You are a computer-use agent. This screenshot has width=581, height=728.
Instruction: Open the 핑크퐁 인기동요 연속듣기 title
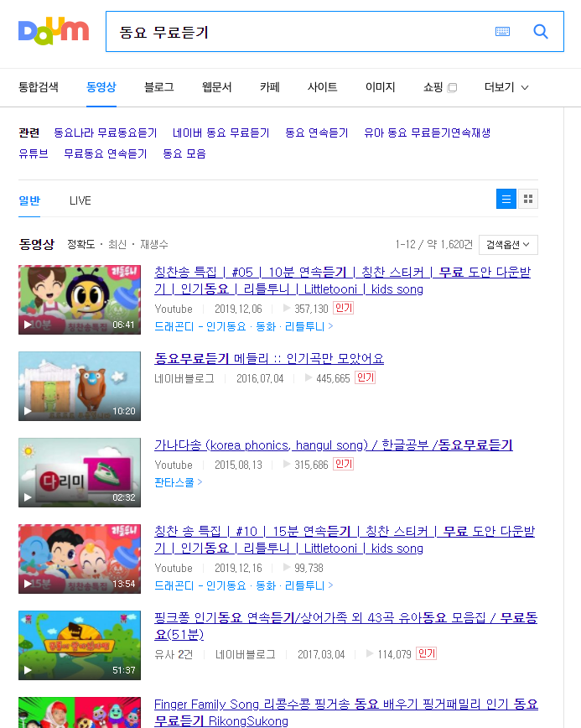(345, 626)
